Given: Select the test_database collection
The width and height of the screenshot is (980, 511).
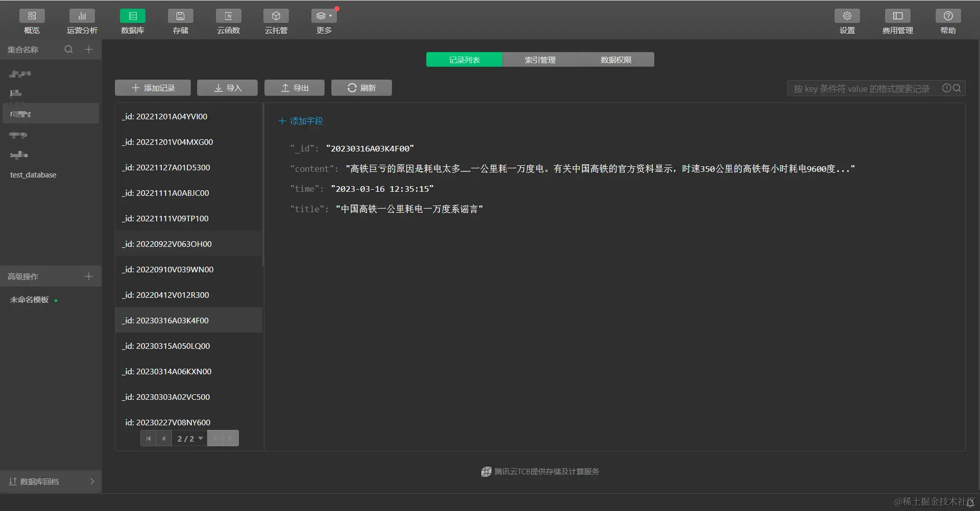Looking at the screenshot, I should tap(51, 175).
